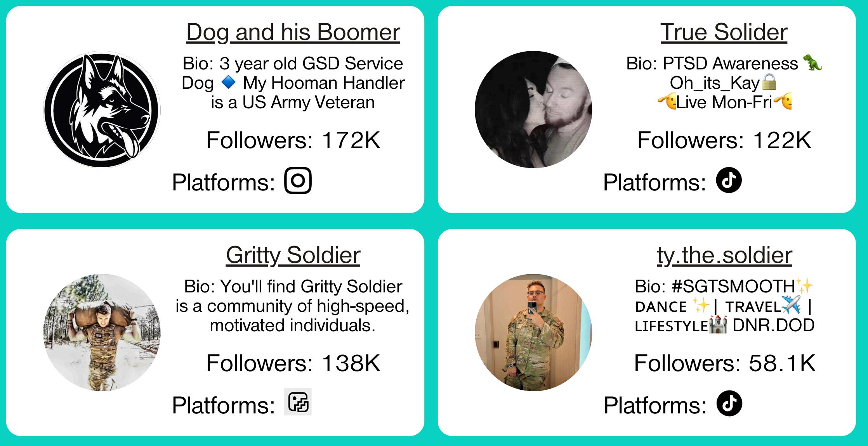Click the #SGTSMOOTH bio text

(x=724, y=306)
